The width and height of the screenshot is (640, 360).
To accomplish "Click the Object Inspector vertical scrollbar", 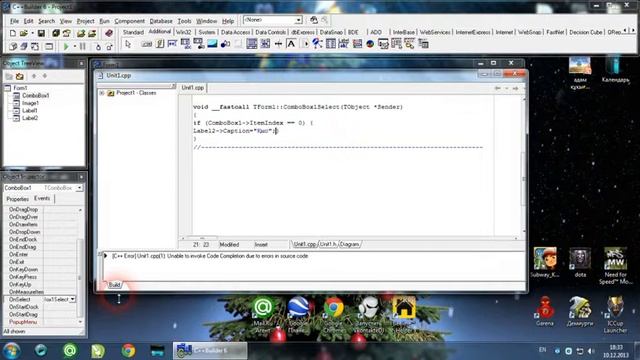I will pyautogui.click(x=80, y=265).
